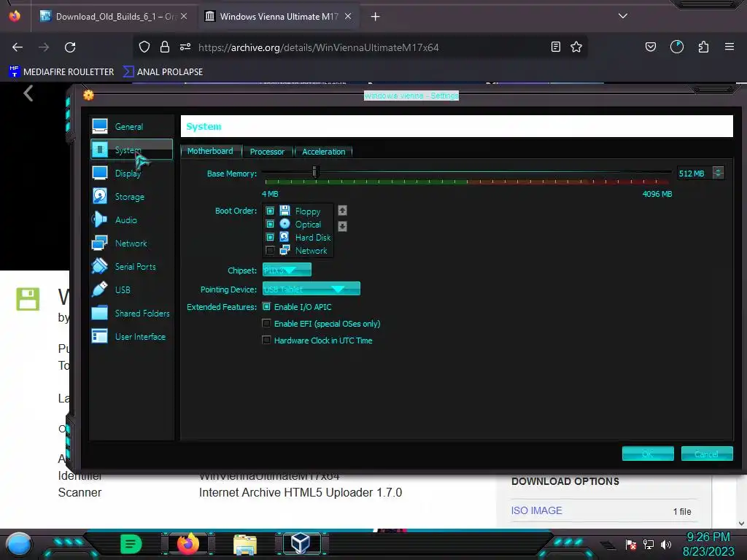
Task: Move boot device down with arrow
Action: click(342, 226)
